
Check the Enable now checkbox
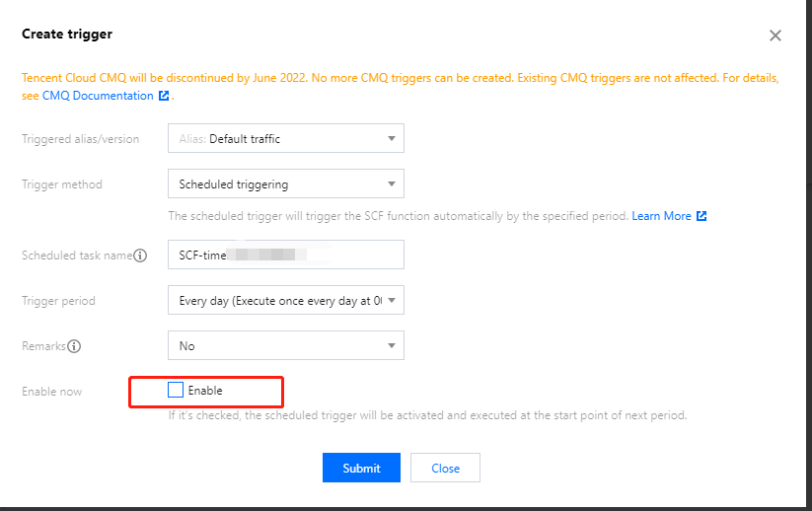click(x=176, y=391)
